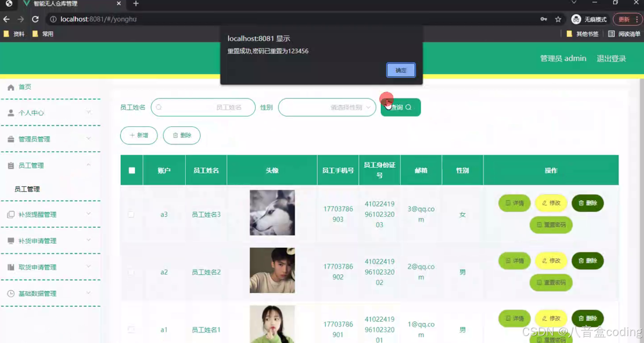Expand the 基础数据管理 menu chevron
644x343 pixels.
click(x=88, y=293)
